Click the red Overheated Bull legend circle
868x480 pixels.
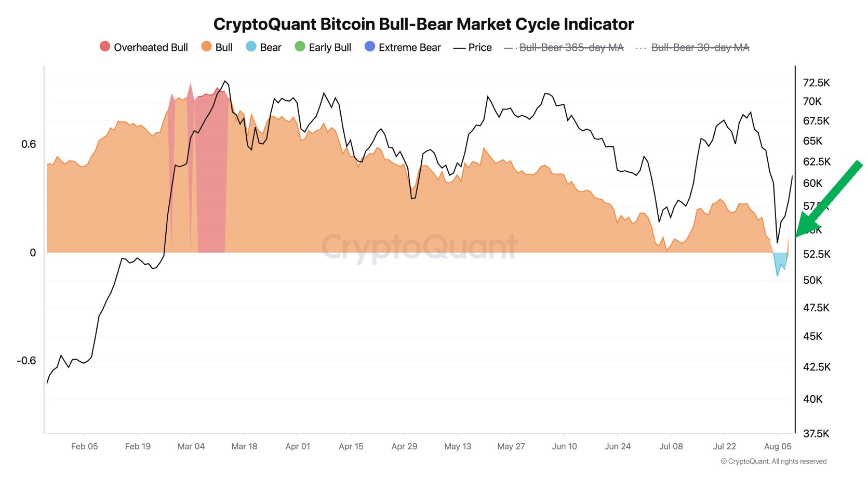pos(105,47)
